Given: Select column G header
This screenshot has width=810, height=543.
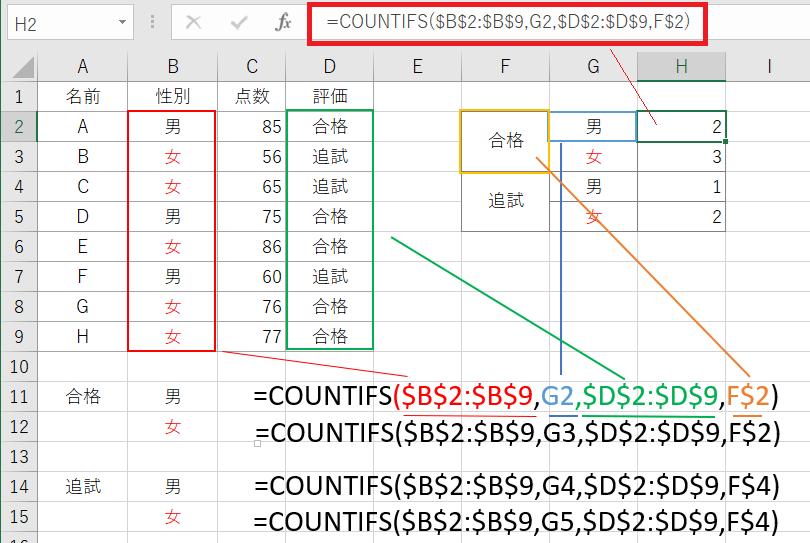Looking at the screenshot, I should pos(594,67).
